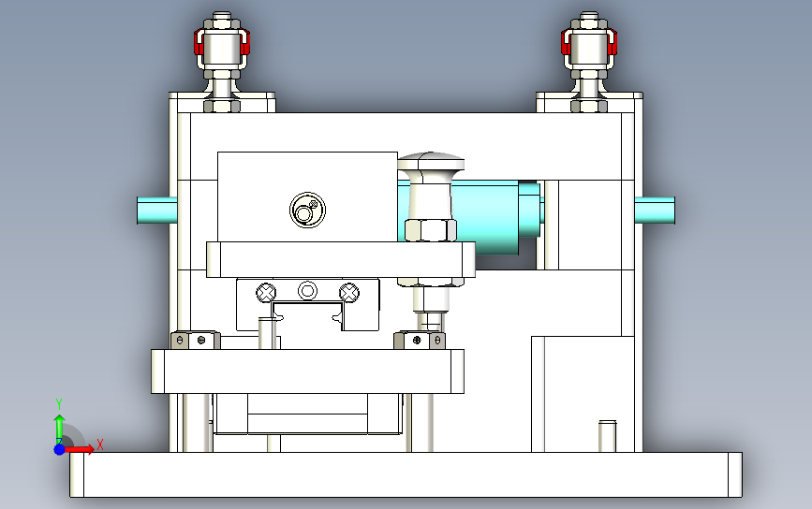Image resolution: width=812 pixels, height=509 pixels.
Task: Select the left protruding cyan shaft end
Action: tap(157, 211)
